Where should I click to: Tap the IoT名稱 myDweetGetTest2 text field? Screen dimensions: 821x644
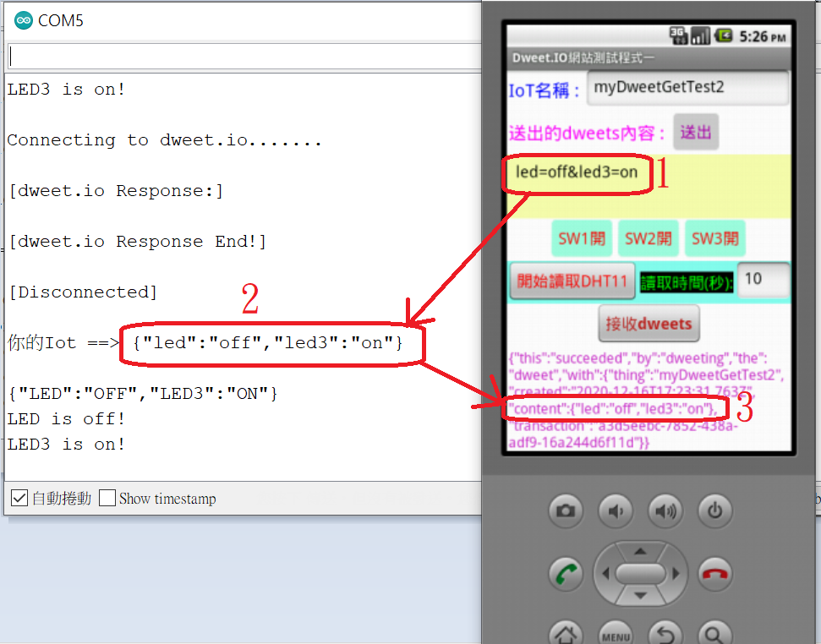click(687, 88)
